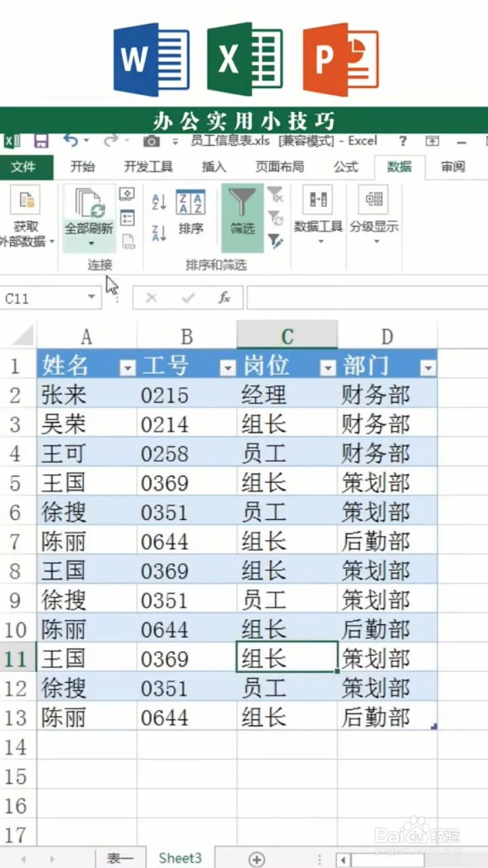Toggle the Filter funnel button

242,217
